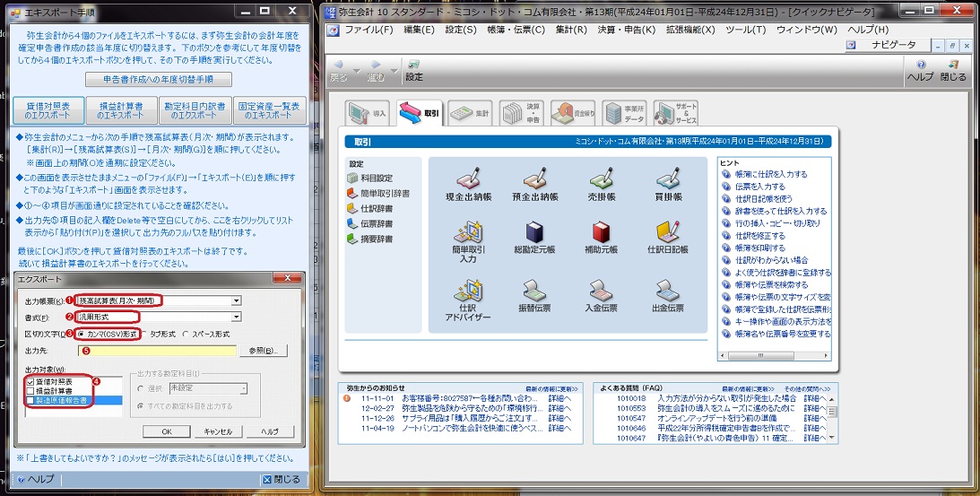Open 詳細へ for FAQ 1010018
Viewport: 980px width, 496px height.
(x=815, y=398)
